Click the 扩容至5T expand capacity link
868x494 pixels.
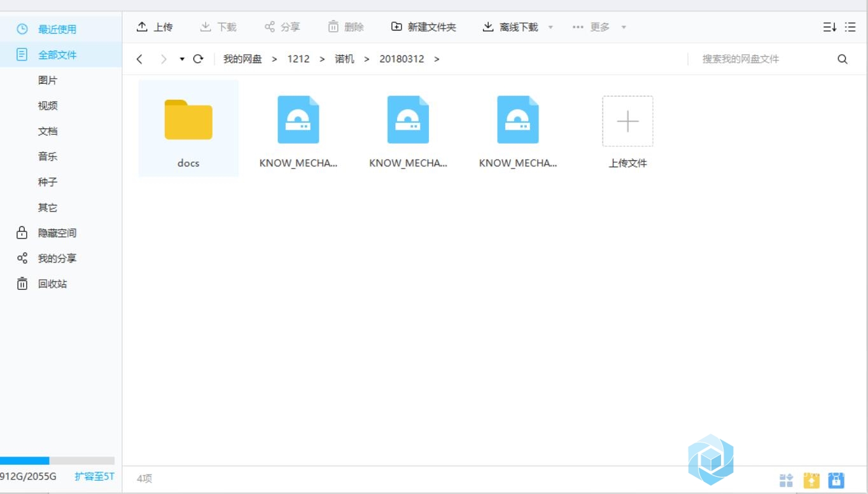(95, 476)
